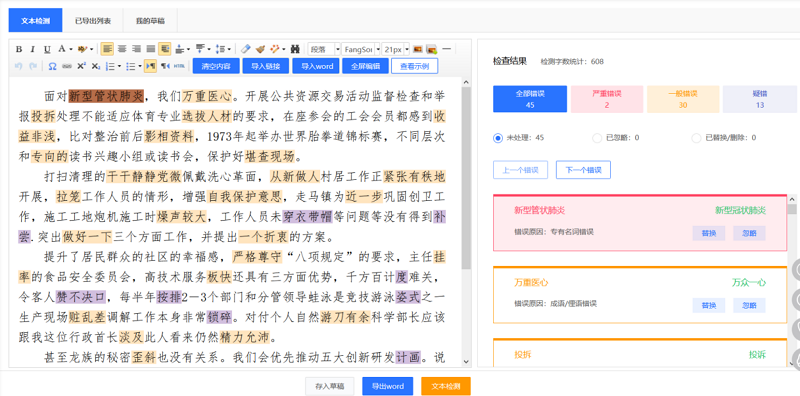Insert special character with Omega icon
Image resolution: width=800 pixels, height=396 pixels.
coord(52,66)
